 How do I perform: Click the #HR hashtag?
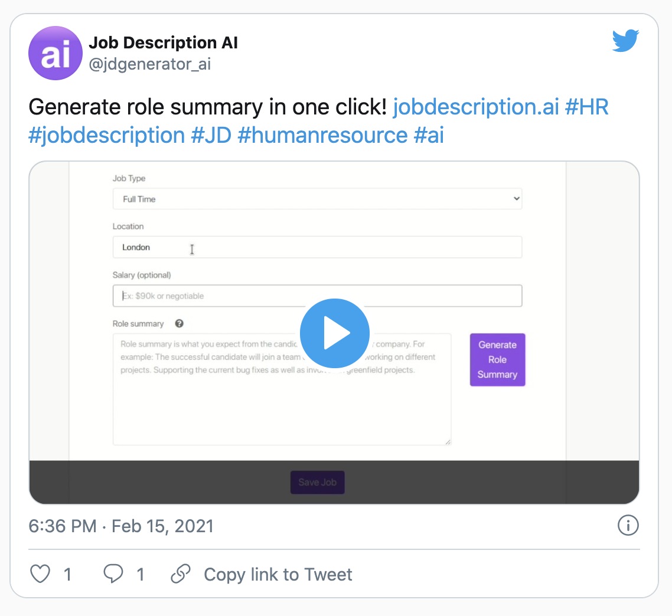[586, 107]
